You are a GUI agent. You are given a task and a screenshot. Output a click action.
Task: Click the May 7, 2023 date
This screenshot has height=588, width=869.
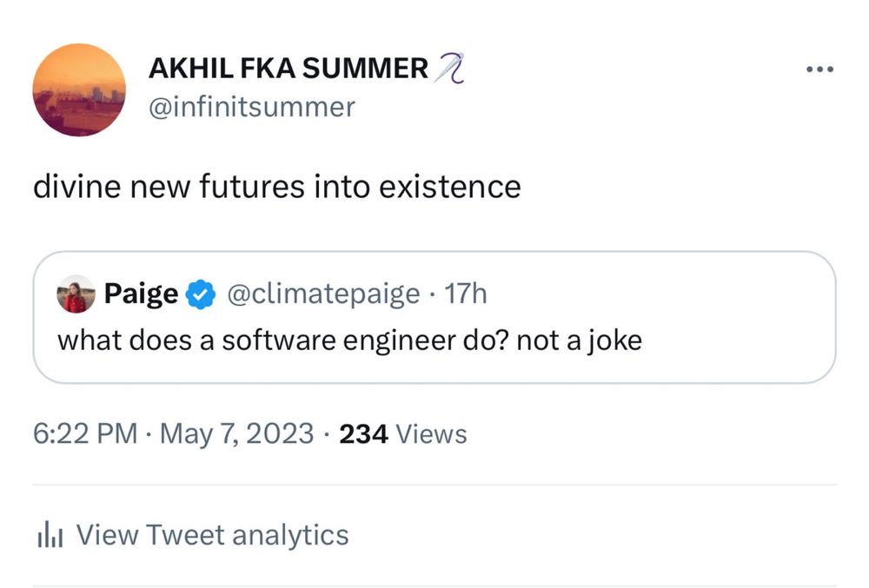[237, 433]
